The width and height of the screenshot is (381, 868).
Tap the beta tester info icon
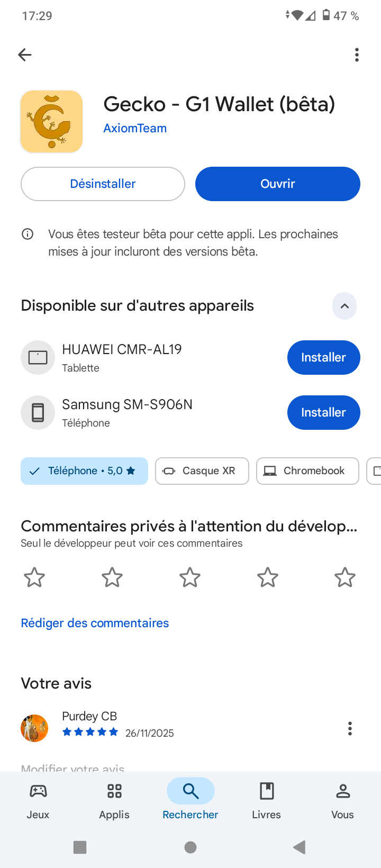[x=28, y=234]
